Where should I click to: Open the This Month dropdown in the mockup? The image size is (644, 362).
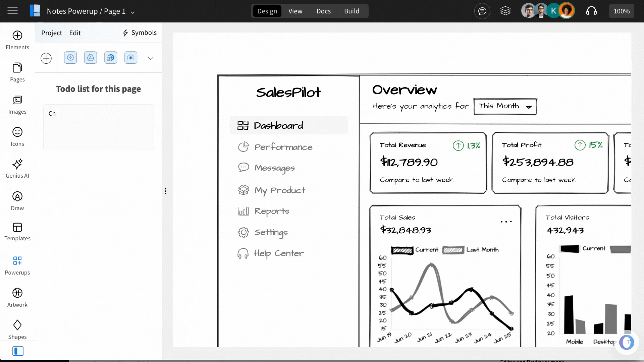505,106
